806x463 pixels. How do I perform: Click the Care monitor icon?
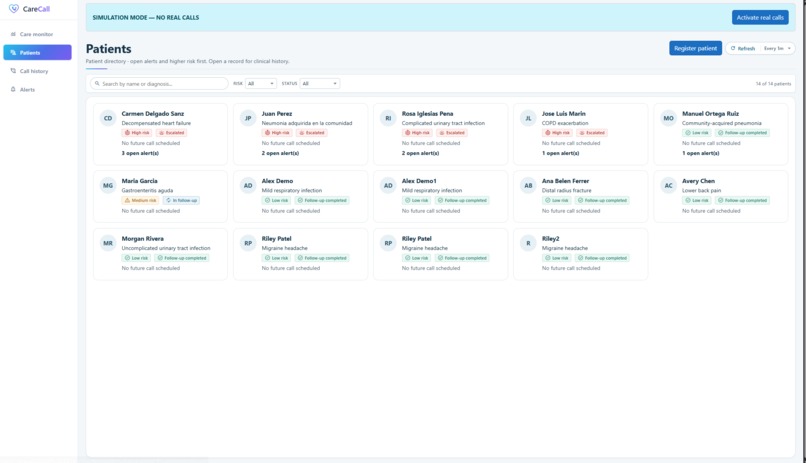point(13,34)
